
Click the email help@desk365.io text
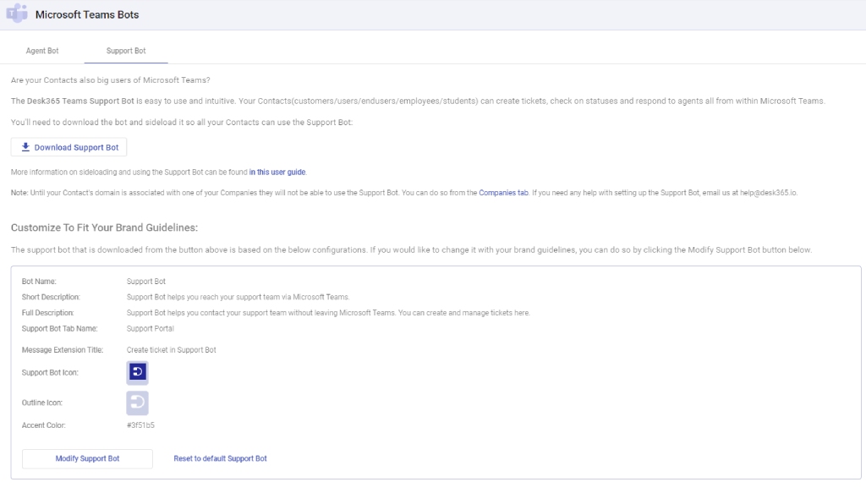768,193
